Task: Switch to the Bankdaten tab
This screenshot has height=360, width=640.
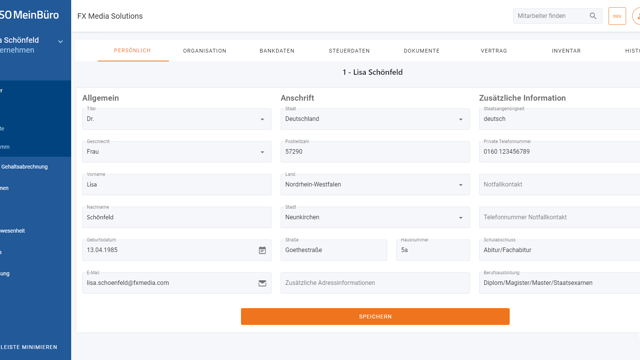Action: click(277, 51)
